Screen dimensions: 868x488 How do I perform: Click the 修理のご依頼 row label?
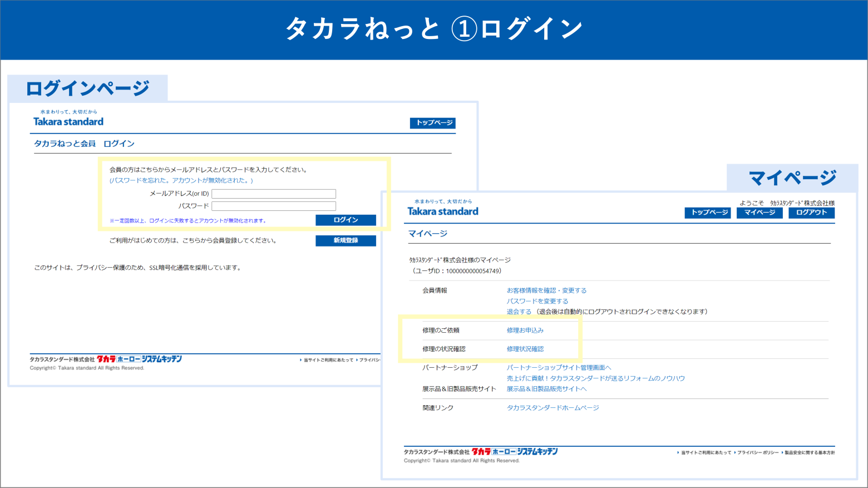441,331
